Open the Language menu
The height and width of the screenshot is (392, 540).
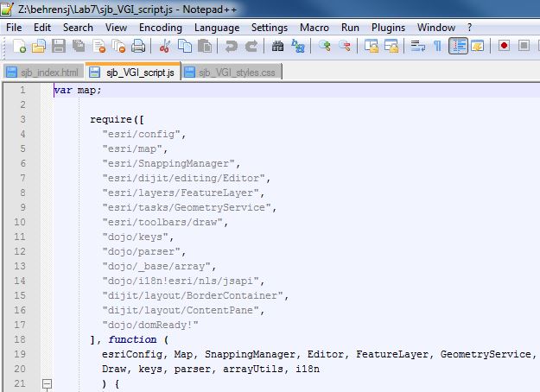[x=217, y=28]
